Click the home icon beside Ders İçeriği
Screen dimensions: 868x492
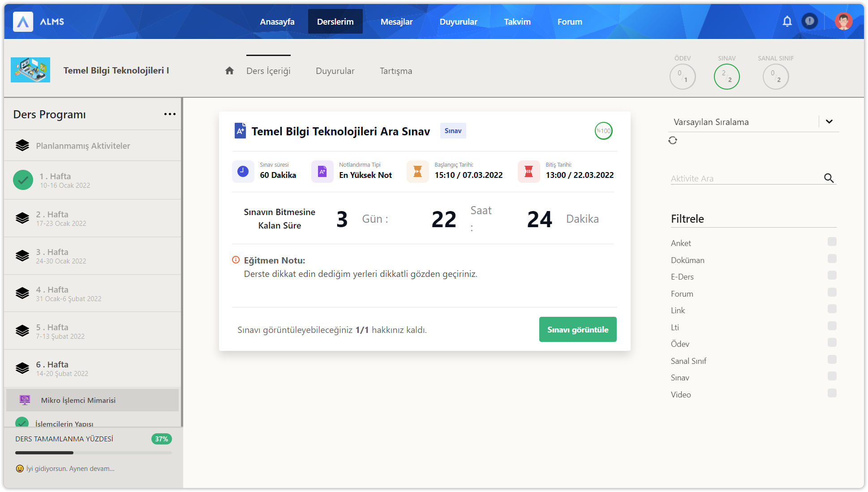point(229,71)
